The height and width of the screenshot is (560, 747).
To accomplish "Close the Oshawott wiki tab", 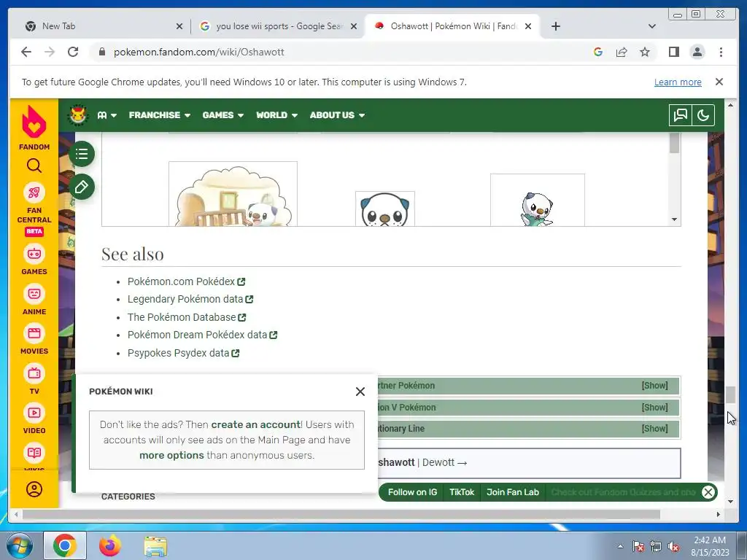I will (x=528, y=26).
